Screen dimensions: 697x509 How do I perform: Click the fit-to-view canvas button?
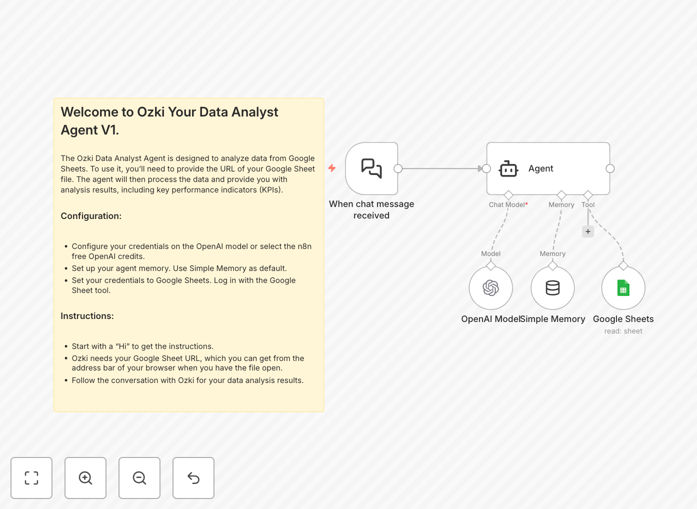click(x=32, y=478)
